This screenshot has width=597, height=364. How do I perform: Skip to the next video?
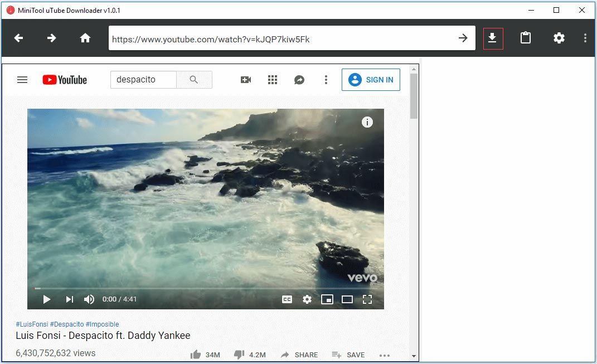[69, 299]
